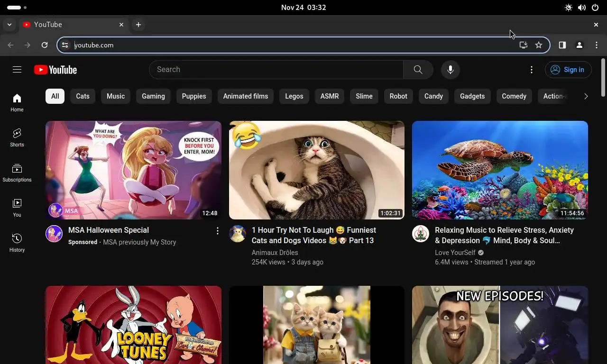Open system power menu
607x364 pixels.
595,8
